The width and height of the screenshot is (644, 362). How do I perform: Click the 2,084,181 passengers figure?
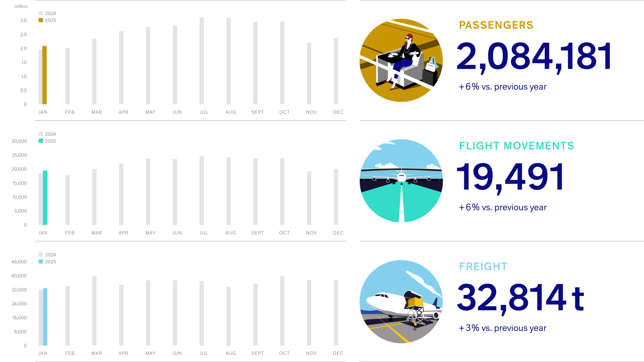coord(534,56)
